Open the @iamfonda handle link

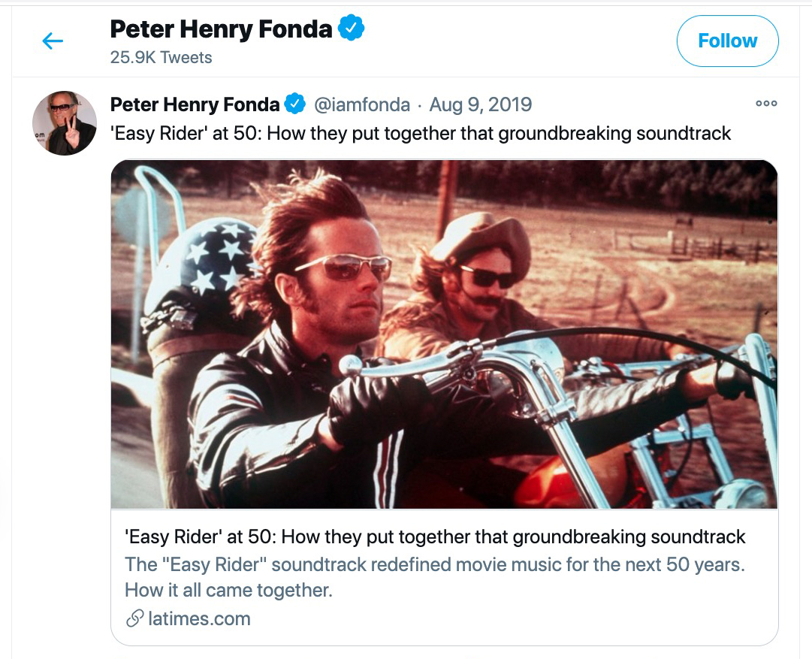361,104
